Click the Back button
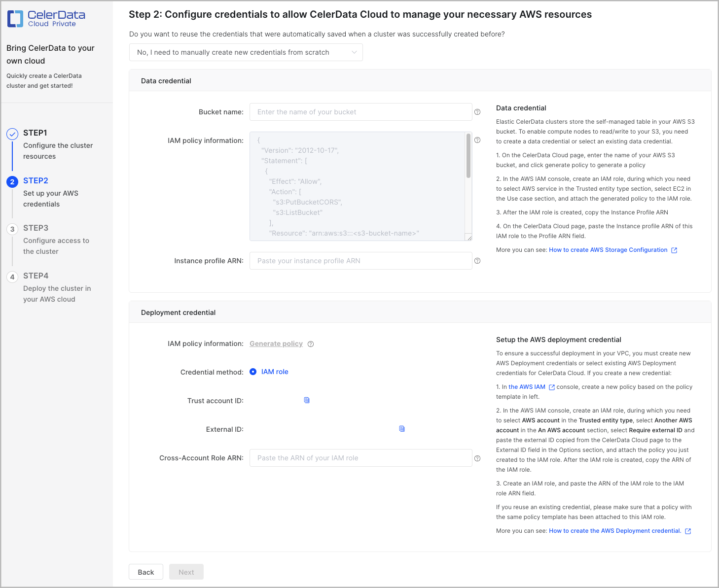The height and width of the screenshot is (588, 719). 145,572
